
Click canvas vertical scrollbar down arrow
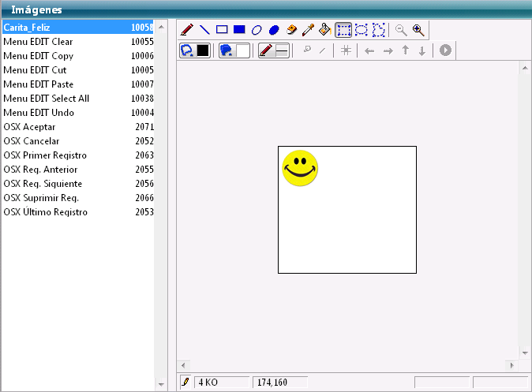point(525,353)
